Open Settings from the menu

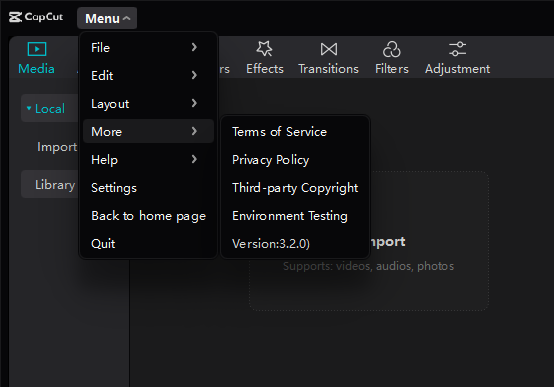(x=148, y=188)
